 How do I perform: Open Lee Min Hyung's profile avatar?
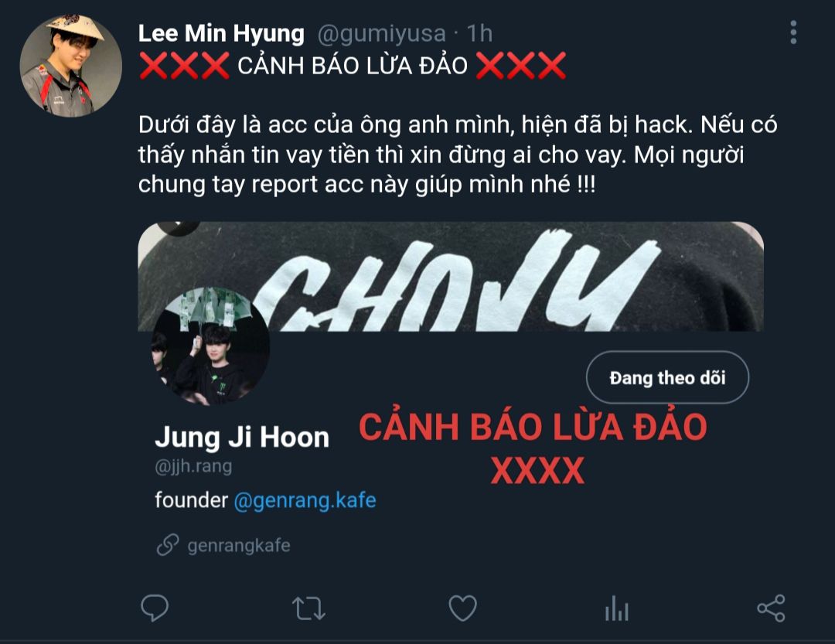pyautogui.click(x=71, y=66)
